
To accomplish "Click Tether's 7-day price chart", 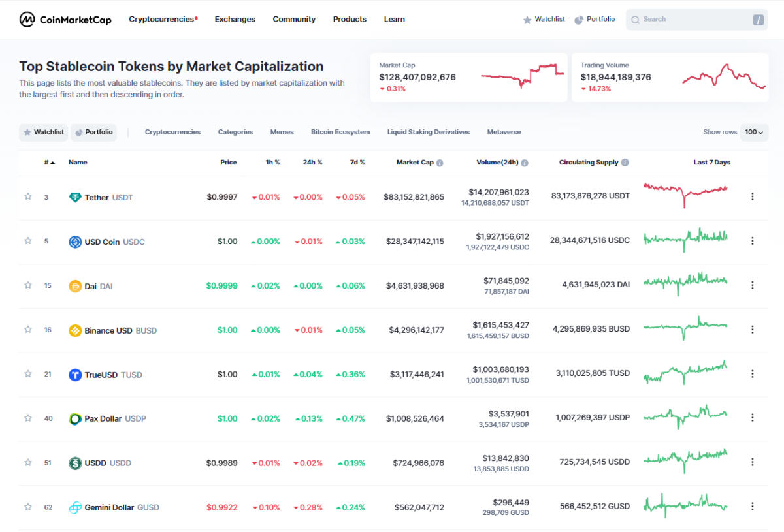I will click(685, 195).
